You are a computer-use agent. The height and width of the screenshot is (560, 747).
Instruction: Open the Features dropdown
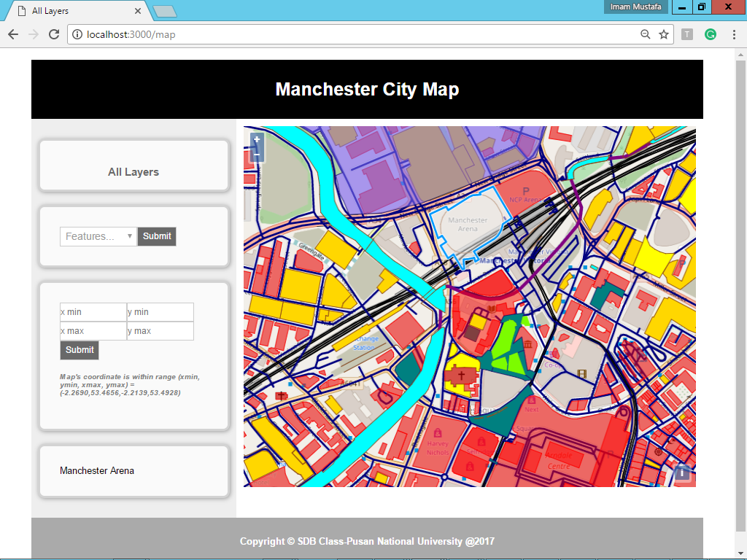coord(98,237)
